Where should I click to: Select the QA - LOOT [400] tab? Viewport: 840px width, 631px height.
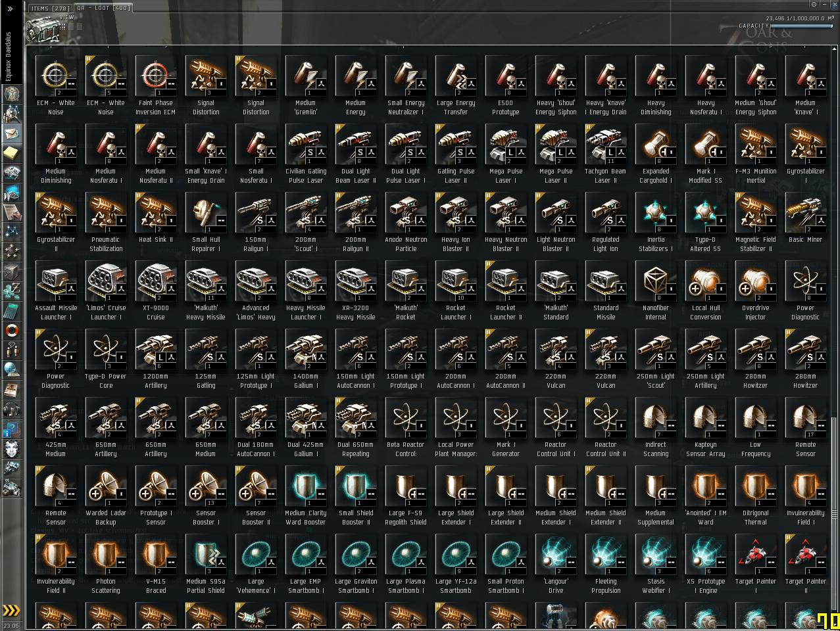[103, 9]
